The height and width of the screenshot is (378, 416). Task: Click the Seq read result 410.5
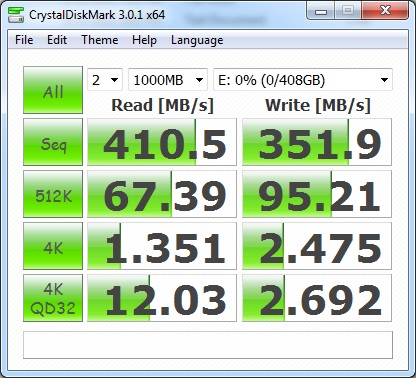click(x=162, y=142)
